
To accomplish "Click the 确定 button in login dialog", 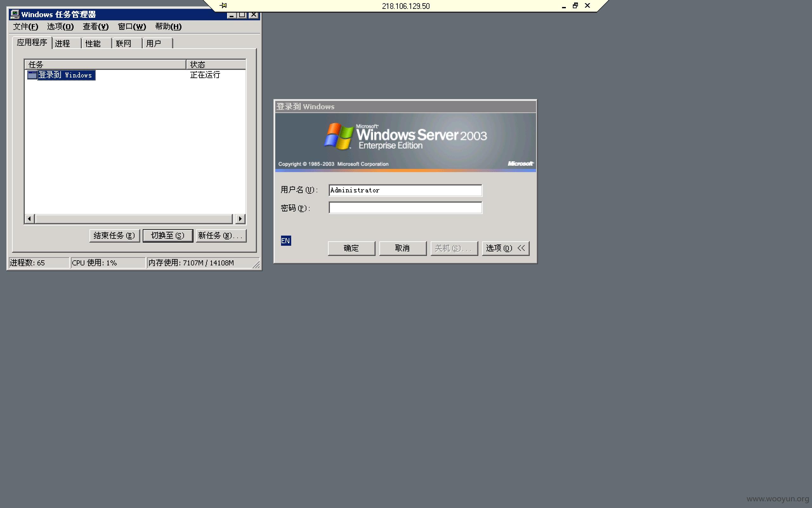I will pos(351,248).
